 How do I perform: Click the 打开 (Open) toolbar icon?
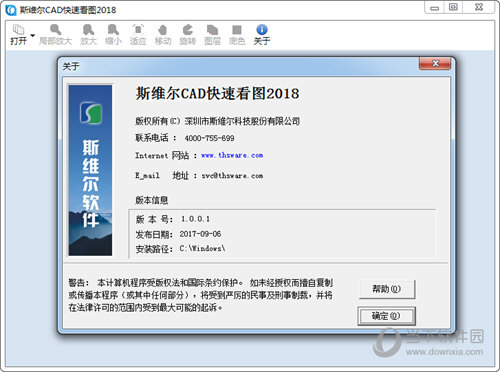pyautogui.click(x=18, y=35)
